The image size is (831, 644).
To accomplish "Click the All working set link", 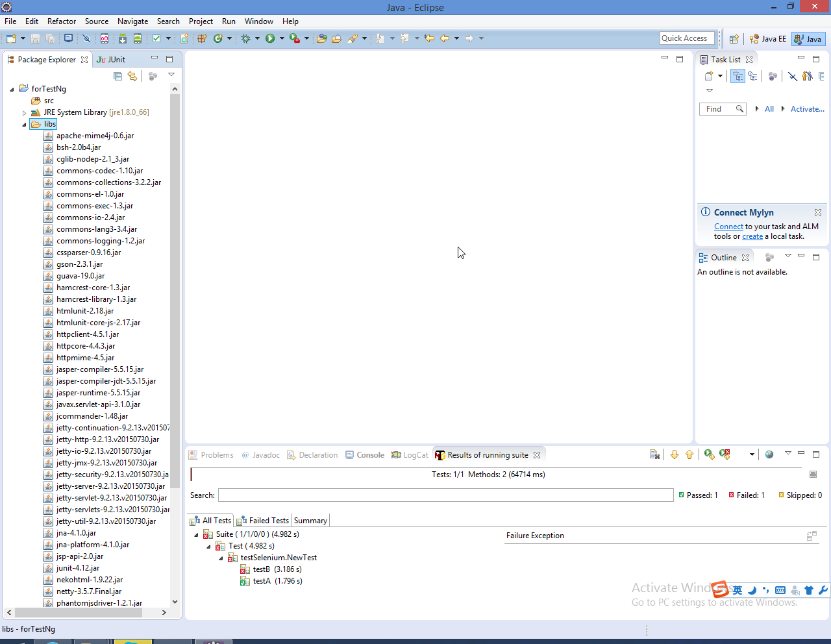I will coord(769,109).
